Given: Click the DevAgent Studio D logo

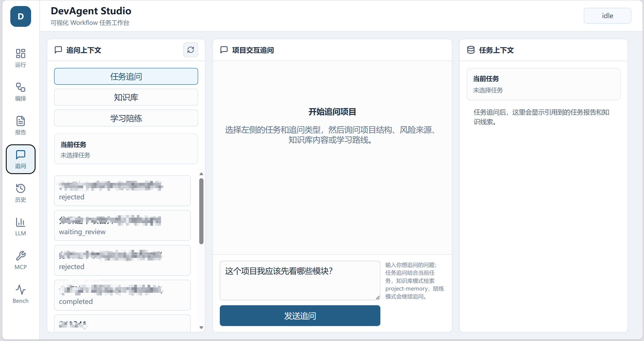Looking at the screenshot, I should (x=21, y=17).
